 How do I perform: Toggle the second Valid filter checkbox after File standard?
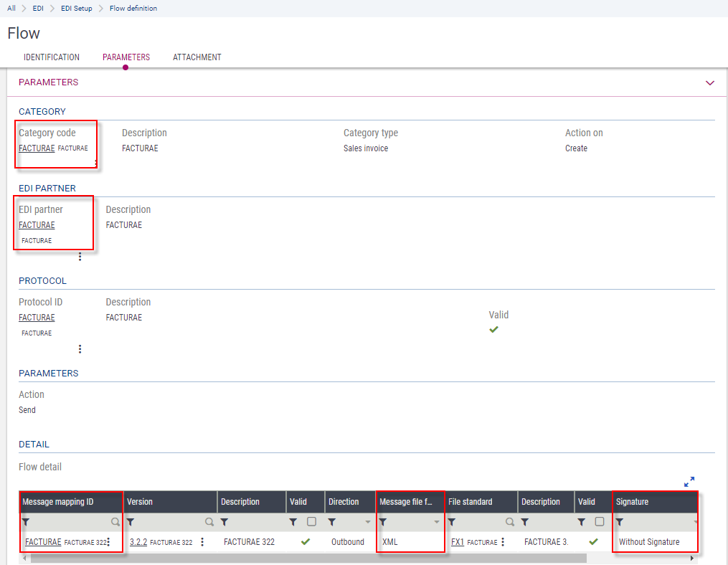[600, 522]
